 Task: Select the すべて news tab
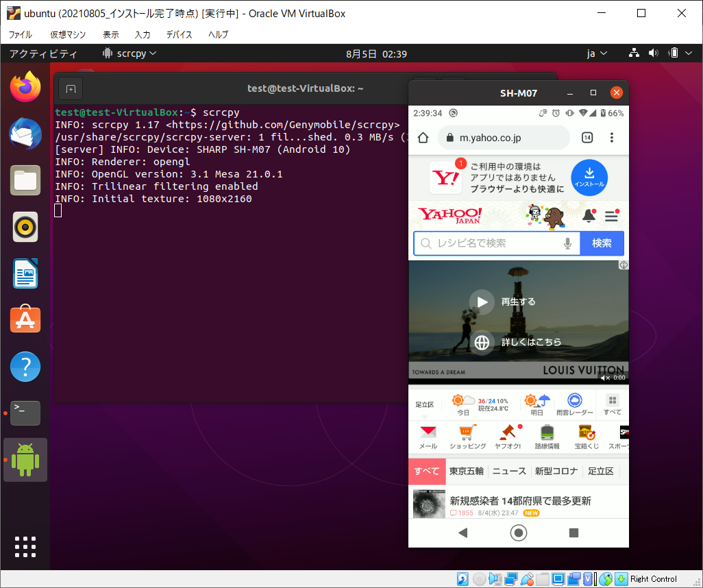coord(427,471)
